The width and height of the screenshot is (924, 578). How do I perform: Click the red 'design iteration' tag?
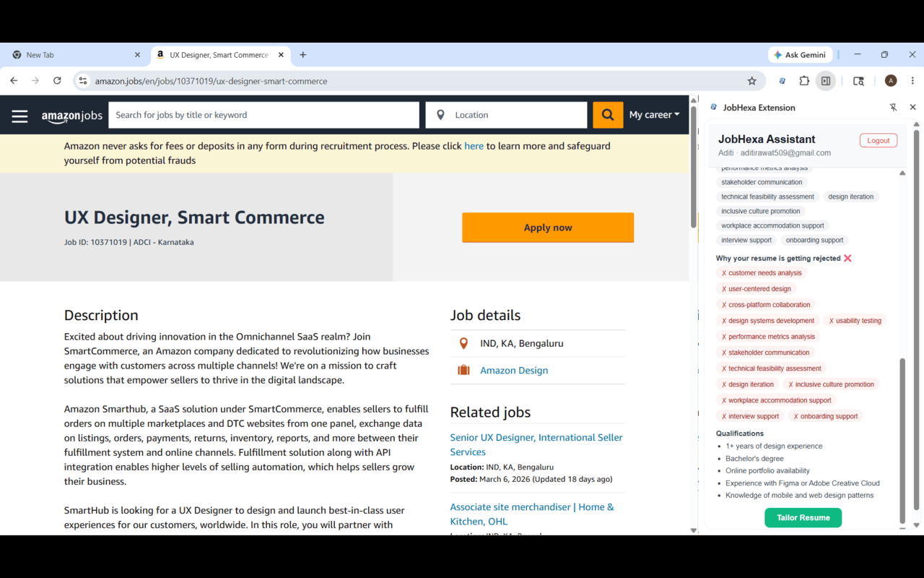pyautogui.click(x=748, y=384)
